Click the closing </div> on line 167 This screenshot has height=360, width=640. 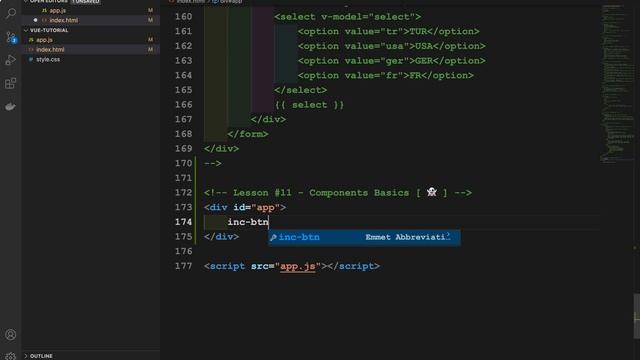click(268, 120)
